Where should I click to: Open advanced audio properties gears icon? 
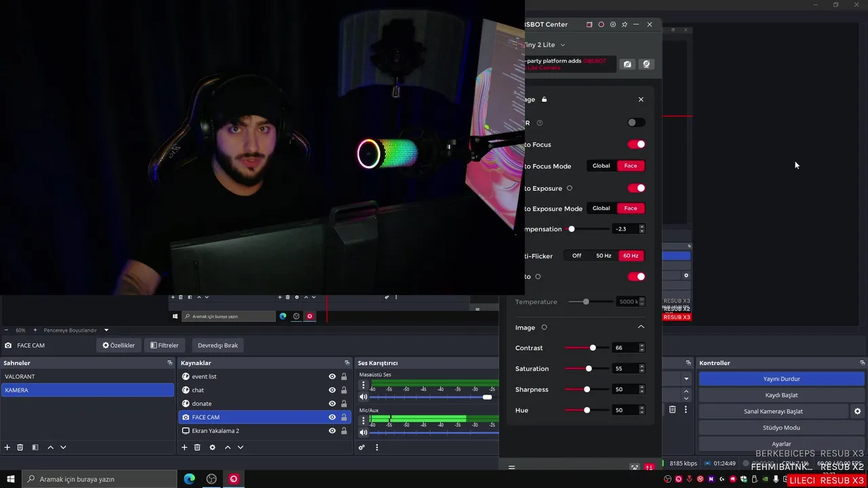click(x=361, y=447)
